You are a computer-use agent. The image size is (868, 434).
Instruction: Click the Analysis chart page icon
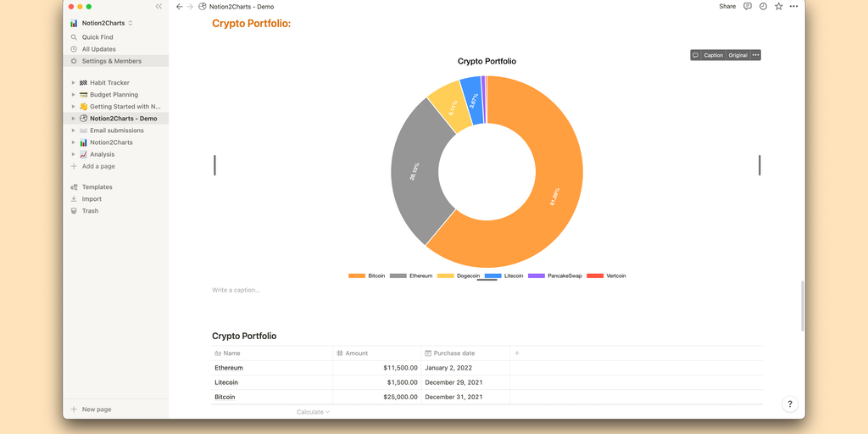84,154
